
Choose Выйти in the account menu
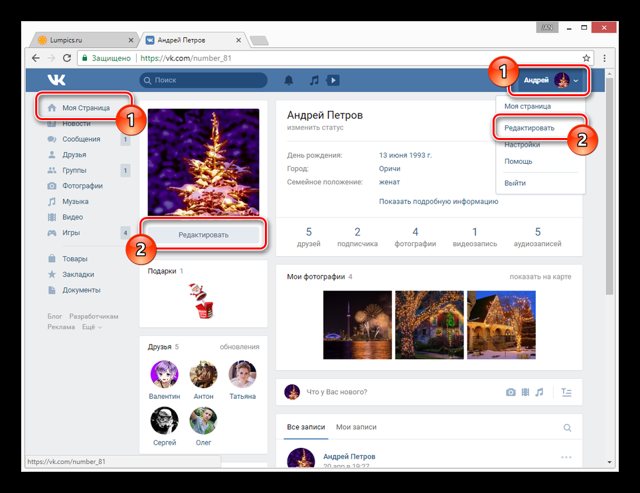click(x=515, y=183)
